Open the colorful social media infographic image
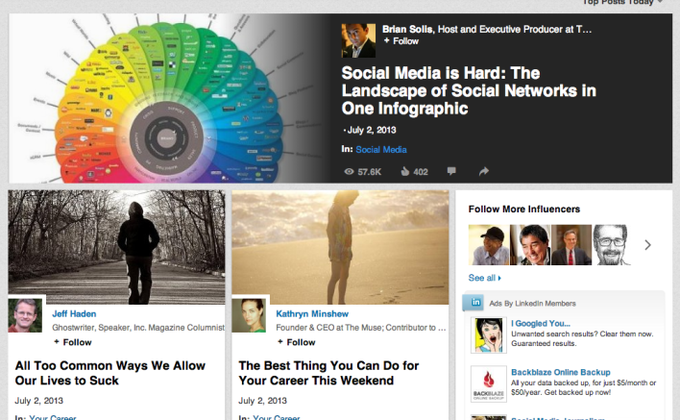 tap(169, 98)
